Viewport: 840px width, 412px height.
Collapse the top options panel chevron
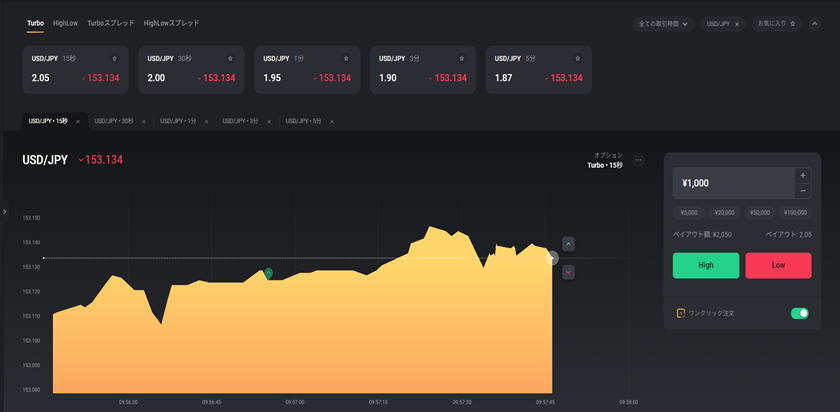pyautogui.click(x=814, y=23)
